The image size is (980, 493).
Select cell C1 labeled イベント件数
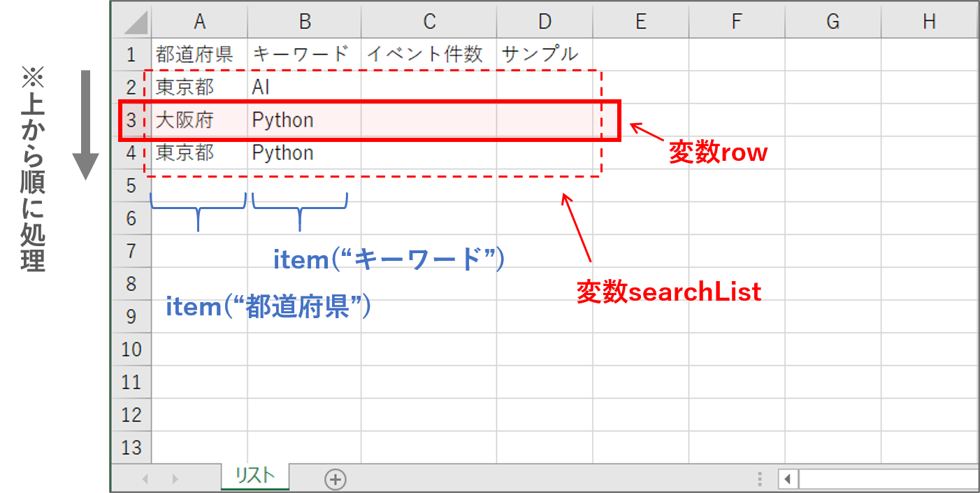pos(425,54)
